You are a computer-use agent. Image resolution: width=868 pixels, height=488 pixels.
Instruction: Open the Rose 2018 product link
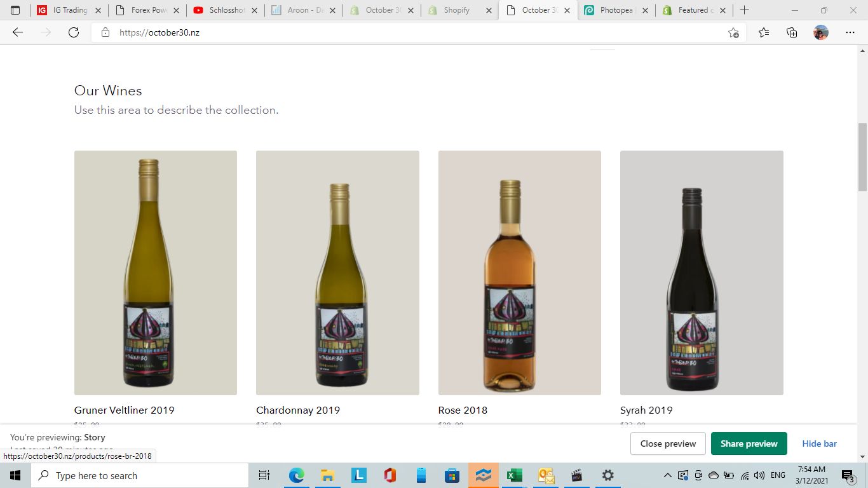tap(463, 410)
